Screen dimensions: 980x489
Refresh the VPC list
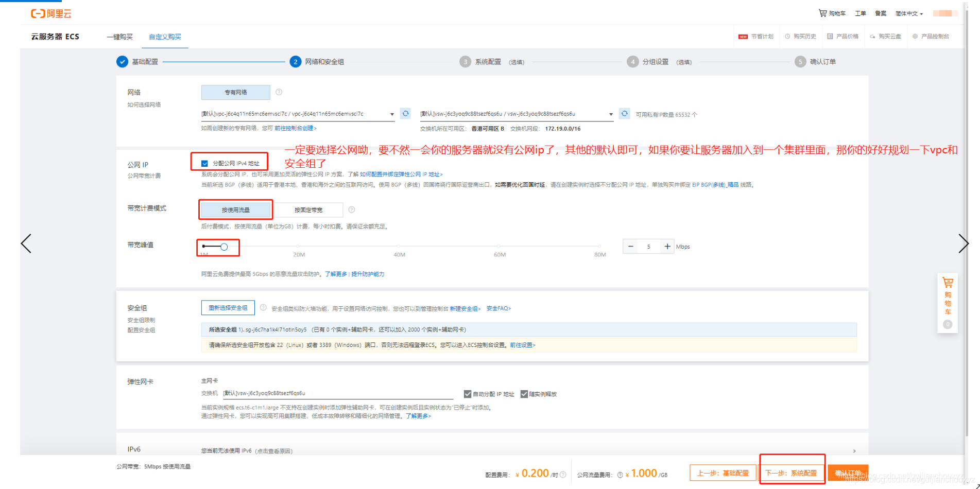(x=405, y=113)
